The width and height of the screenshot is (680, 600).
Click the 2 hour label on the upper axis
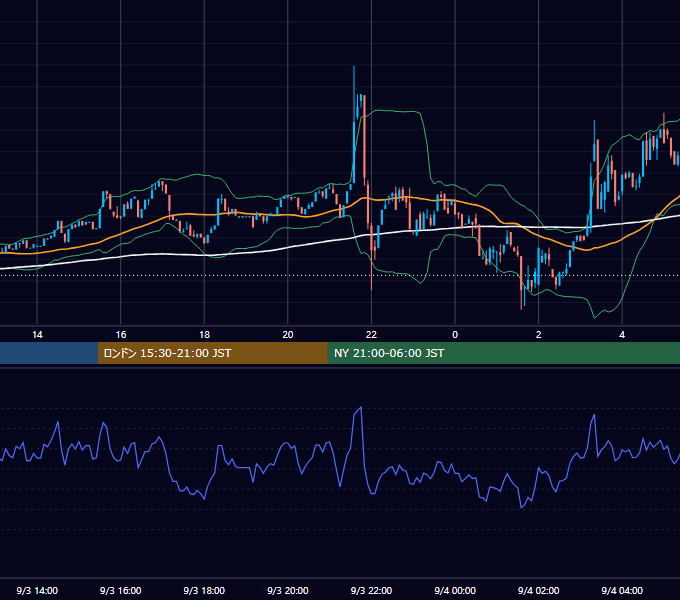tap(539, 335)
